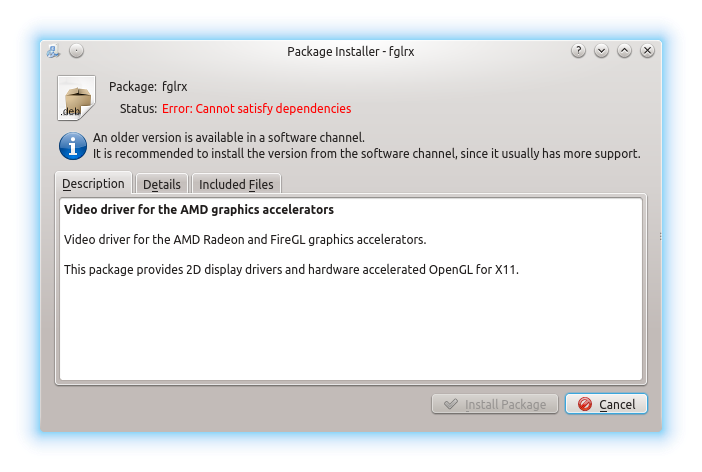Maximize the Package Installer window
Viewport: 702px width, 472px height.
point(624,51)
